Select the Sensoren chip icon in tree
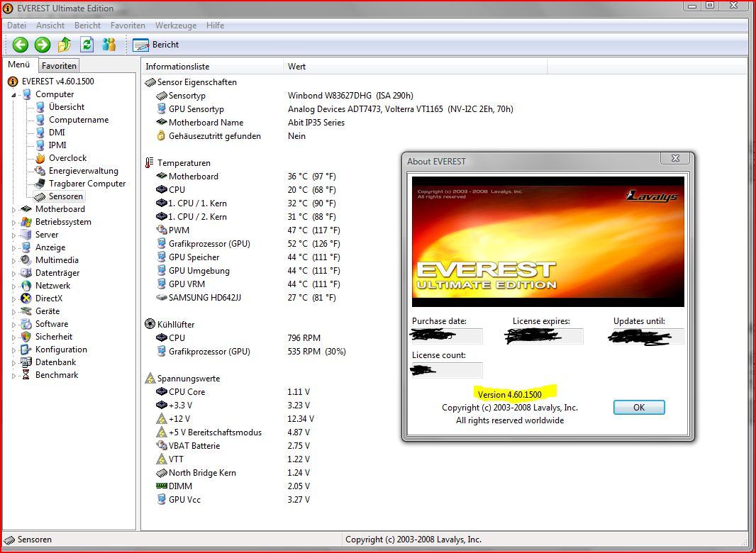 click(x=40, y=196)
